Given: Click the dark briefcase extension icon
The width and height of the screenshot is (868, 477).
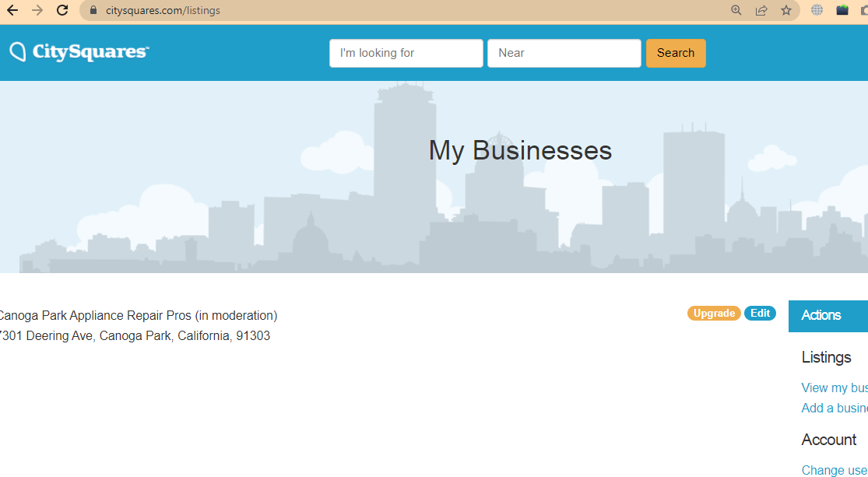Looking at the screenshot, I should 842,10.
